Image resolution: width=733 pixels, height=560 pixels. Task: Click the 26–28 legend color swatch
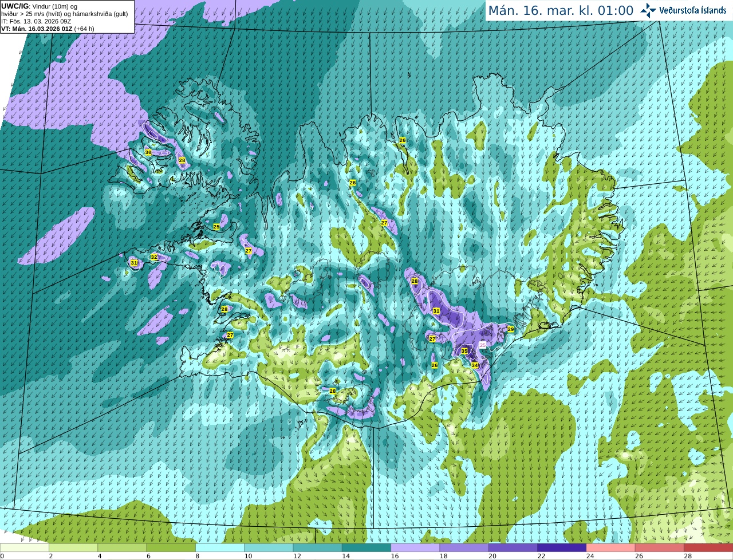point(660,547)
